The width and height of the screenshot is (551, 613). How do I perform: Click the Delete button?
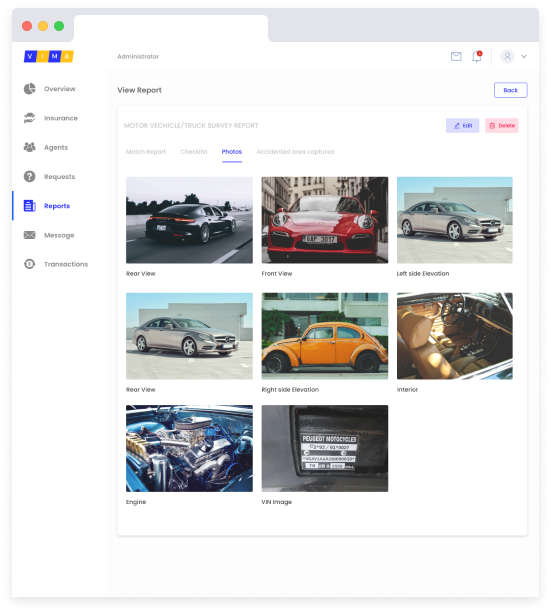pos(502,125)
